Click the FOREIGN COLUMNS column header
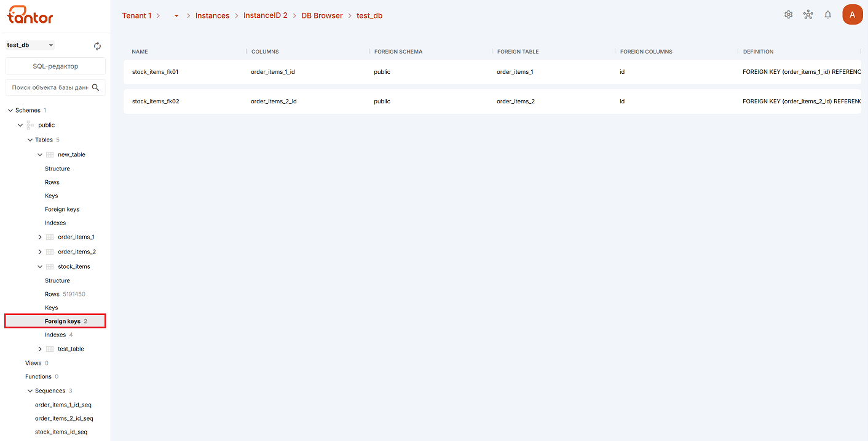This screenshot has height=441, width=868. [646, 52]
